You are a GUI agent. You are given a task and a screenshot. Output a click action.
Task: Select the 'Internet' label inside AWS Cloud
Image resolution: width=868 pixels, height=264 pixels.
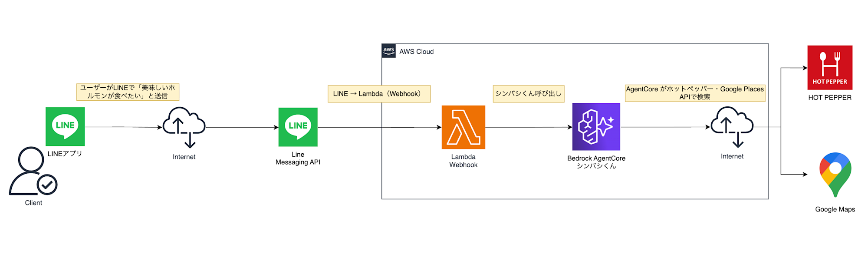(732, 156)
